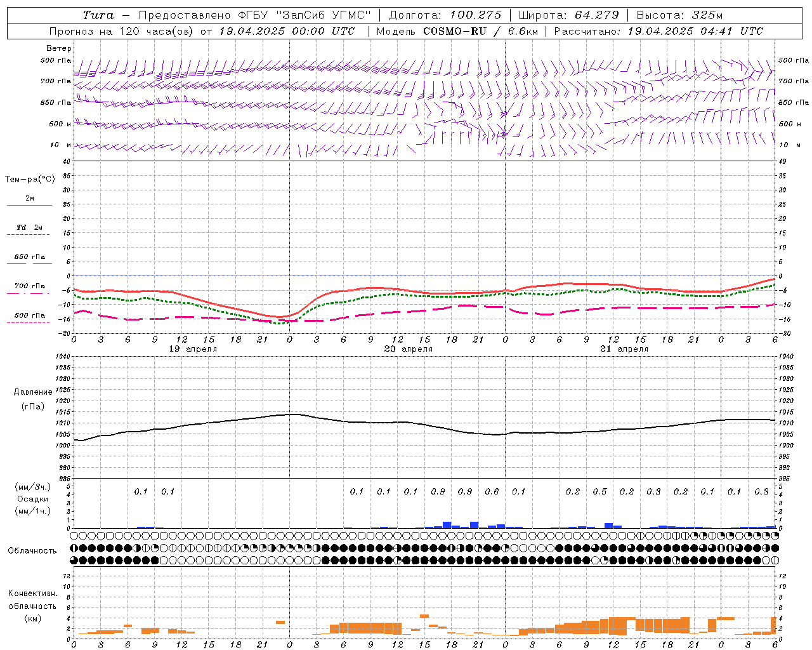
Task: Select the "19 апреля" date label
Action: [193, 349]
